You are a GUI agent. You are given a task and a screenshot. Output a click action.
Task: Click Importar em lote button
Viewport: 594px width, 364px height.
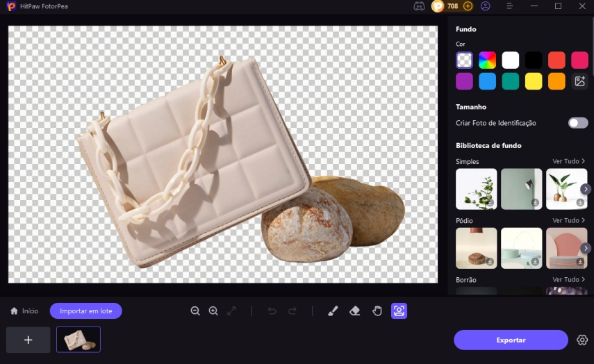pos(86,311)
